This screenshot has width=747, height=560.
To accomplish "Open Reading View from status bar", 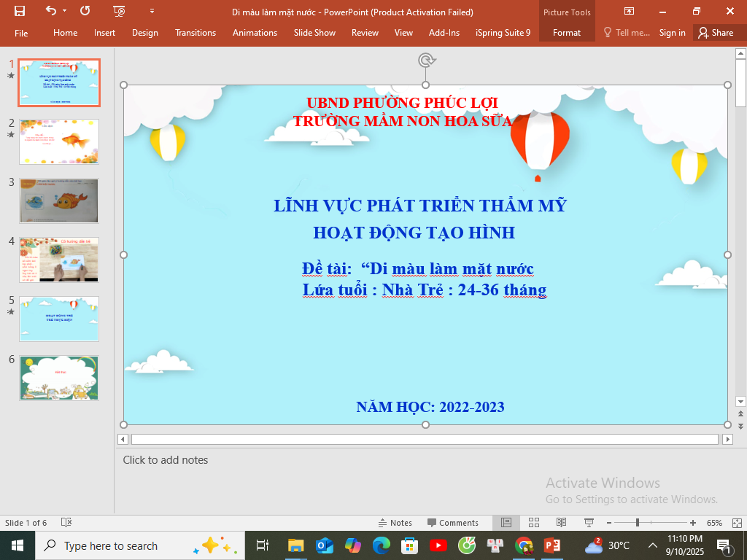I will 561,523.
